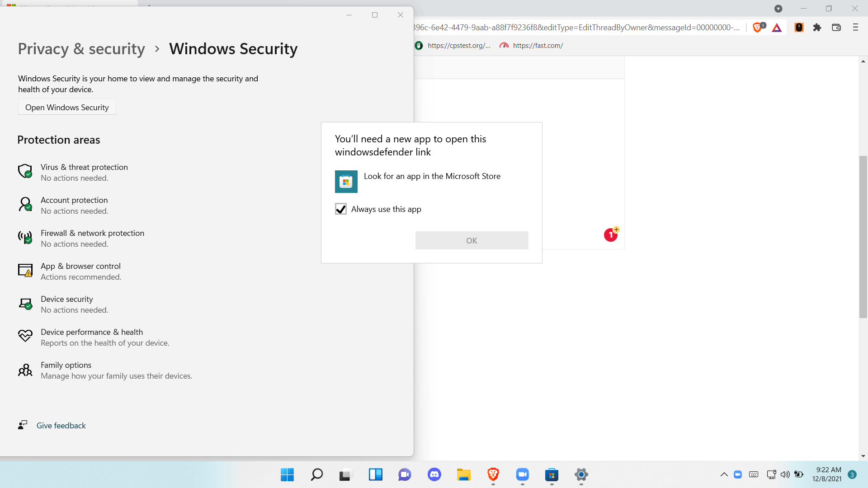This screenshot has height=488, width=868.
Task: Show hidden system tray icons
Action: 724,474
